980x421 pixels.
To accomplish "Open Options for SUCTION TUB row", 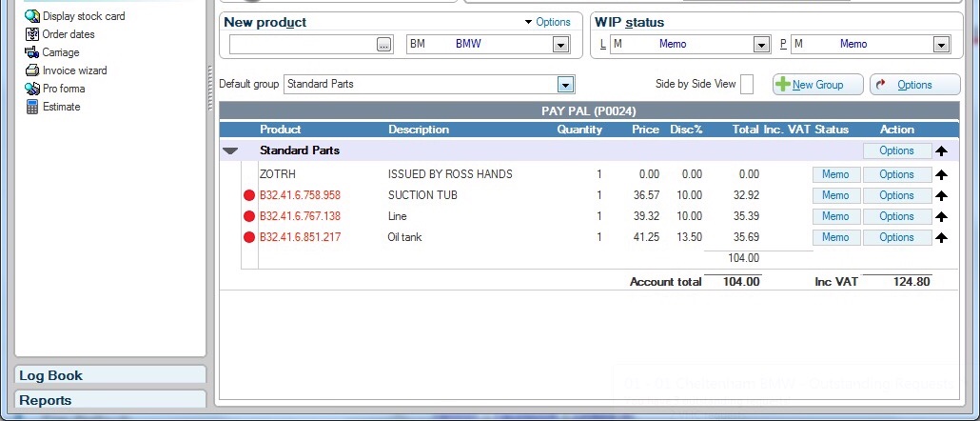I will pos(897,195).
